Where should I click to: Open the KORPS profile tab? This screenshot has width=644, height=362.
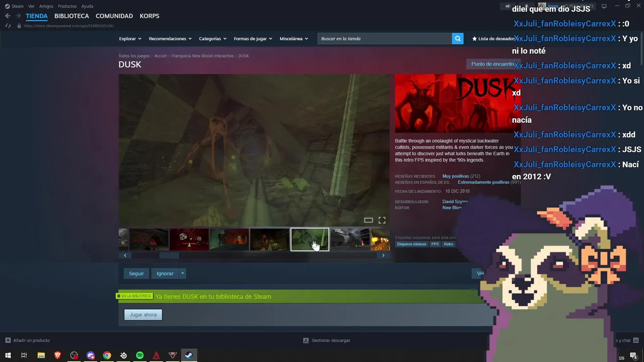point(149,16)
